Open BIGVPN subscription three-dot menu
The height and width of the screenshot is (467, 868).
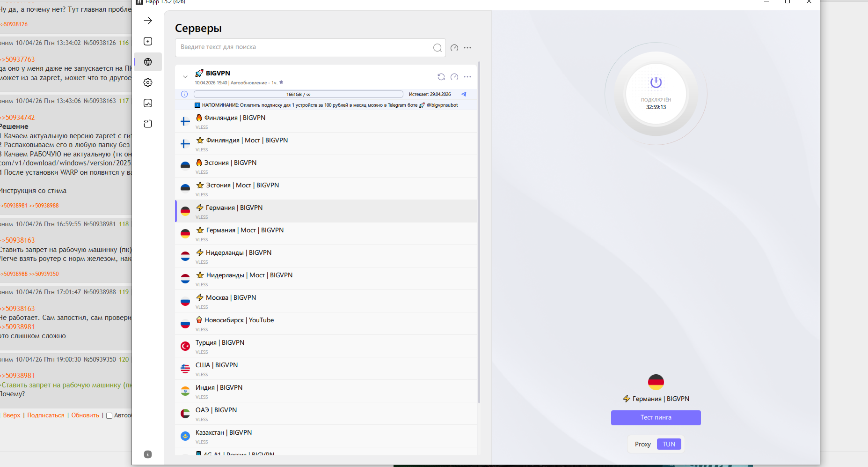(467, 77)
